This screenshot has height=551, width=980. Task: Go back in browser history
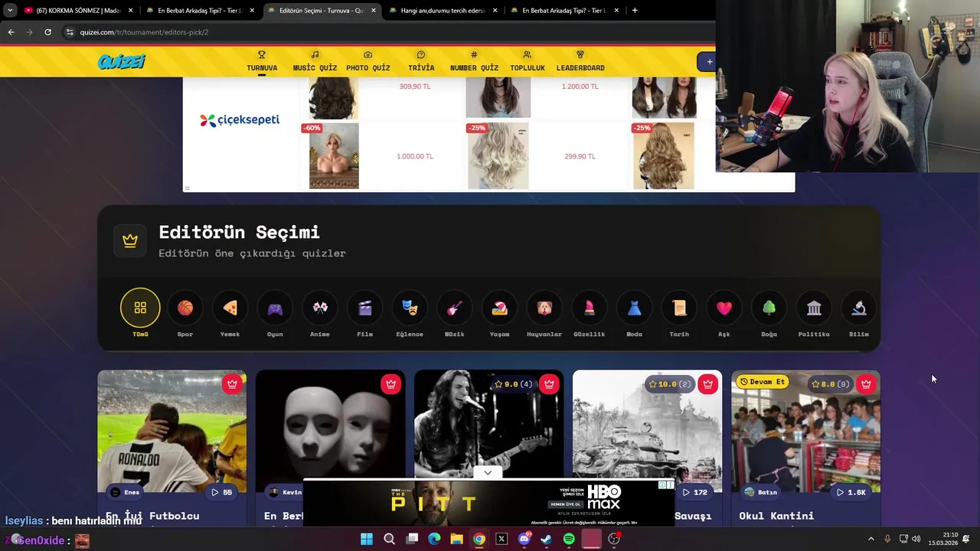click(11, 32)
